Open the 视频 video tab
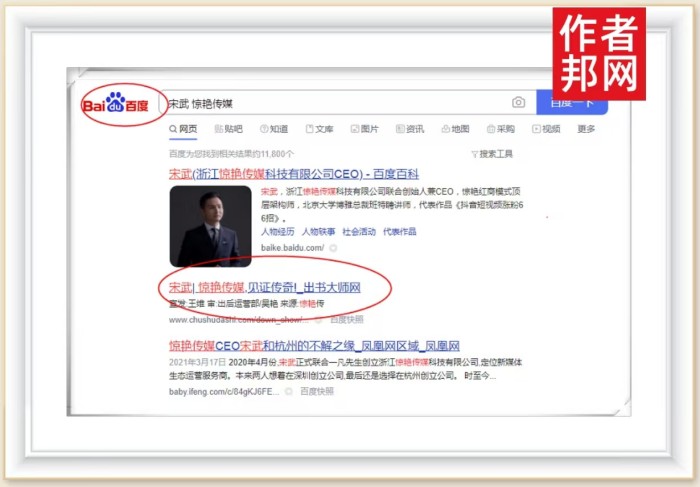 click(x=545, y=129)
